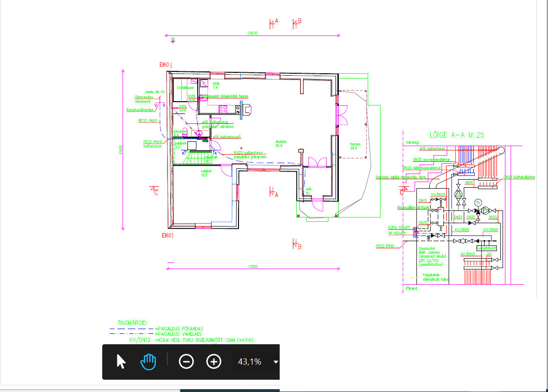Click the terrass 34.4 room label
This screenshot has height=392, width=548.
click(355, 146)
